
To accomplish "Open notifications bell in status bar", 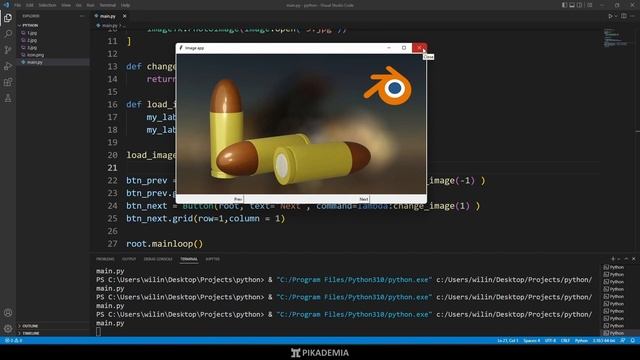I will (632, 340).
